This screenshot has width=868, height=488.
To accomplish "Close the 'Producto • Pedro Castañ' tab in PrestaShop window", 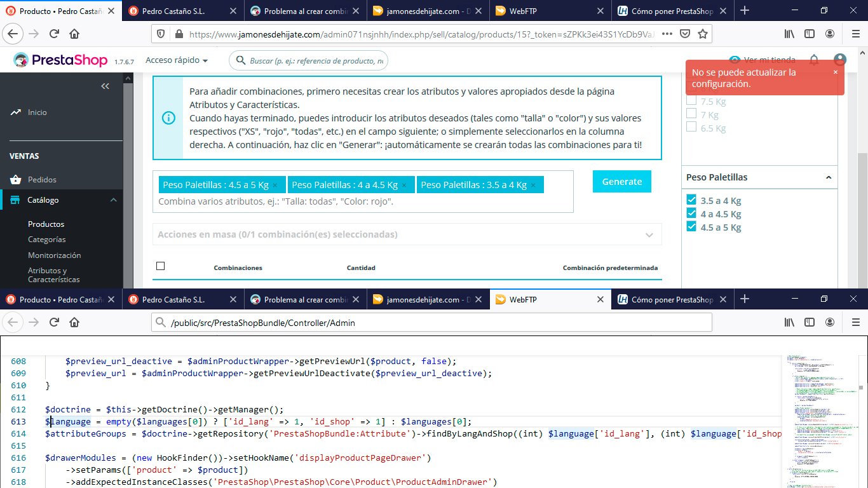I will pyautogui.click(x=110, y=11).
